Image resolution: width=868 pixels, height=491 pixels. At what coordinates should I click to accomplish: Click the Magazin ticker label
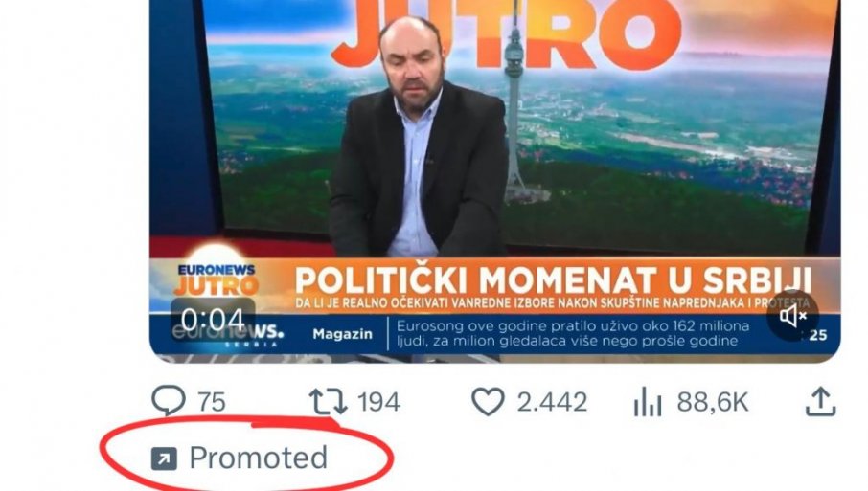(x=342, y=334)
